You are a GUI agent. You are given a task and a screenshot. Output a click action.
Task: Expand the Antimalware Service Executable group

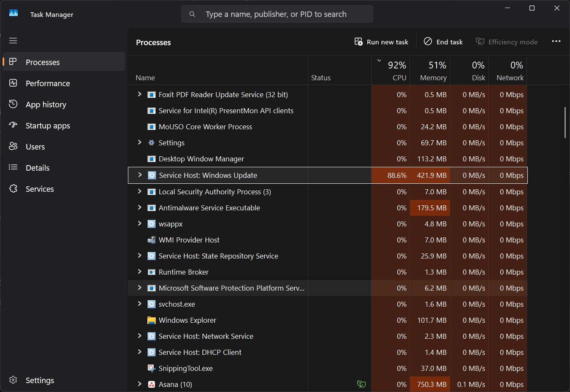pyautogui.click(x=140, y=207)
